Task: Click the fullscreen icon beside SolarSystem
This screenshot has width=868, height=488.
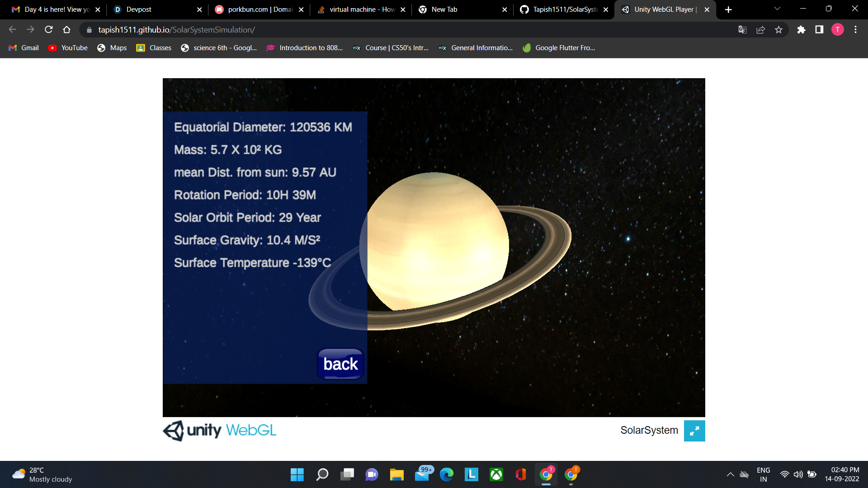Action: (694, 431)
